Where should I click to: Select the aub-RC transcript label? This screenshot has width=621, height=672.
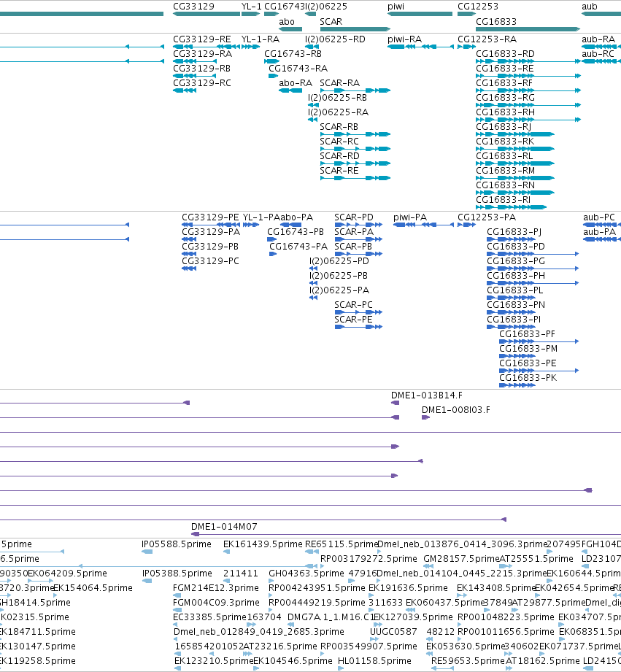click(x=598, y=54)
